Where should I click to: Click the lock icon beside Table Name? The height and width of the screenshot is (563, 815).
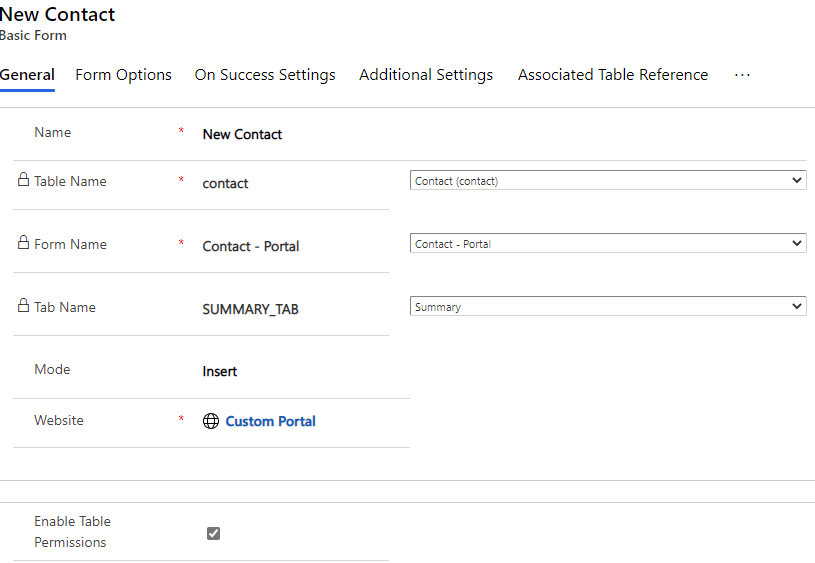click(x=23, y=181)
